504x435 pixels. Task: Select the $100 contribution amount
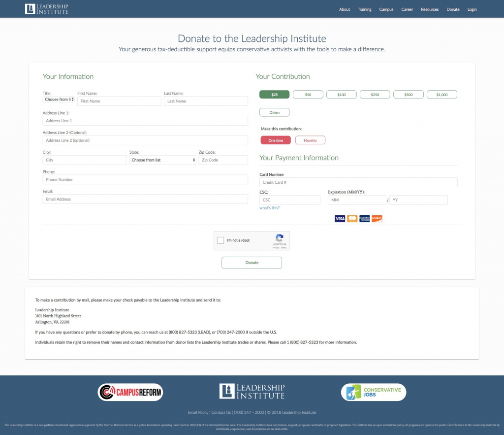click(342, 95)
